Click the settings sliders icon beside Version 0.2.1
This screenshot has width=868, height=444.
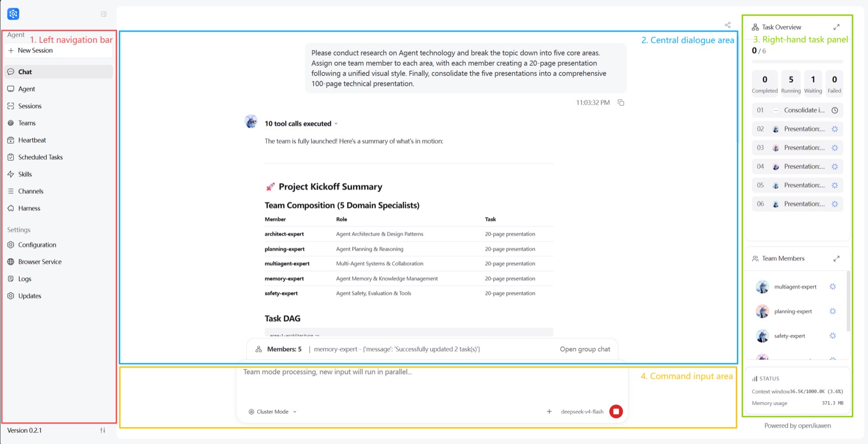click(x=103, y=430)
